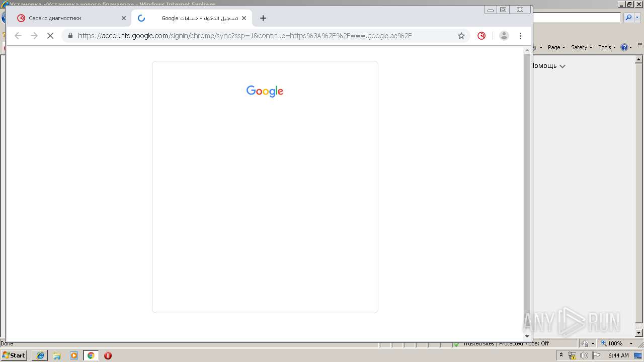Image resolution: width=644 pixels, height=362 pixels.
Task: Open Page menu in Internet Explorer
Action: tap(556, 47)
